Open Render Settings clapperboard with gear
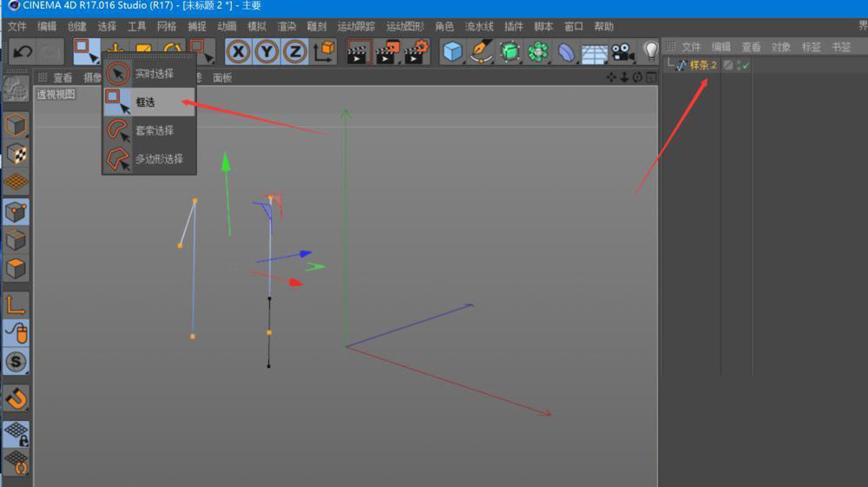The image size is (868, 487). 417,52
